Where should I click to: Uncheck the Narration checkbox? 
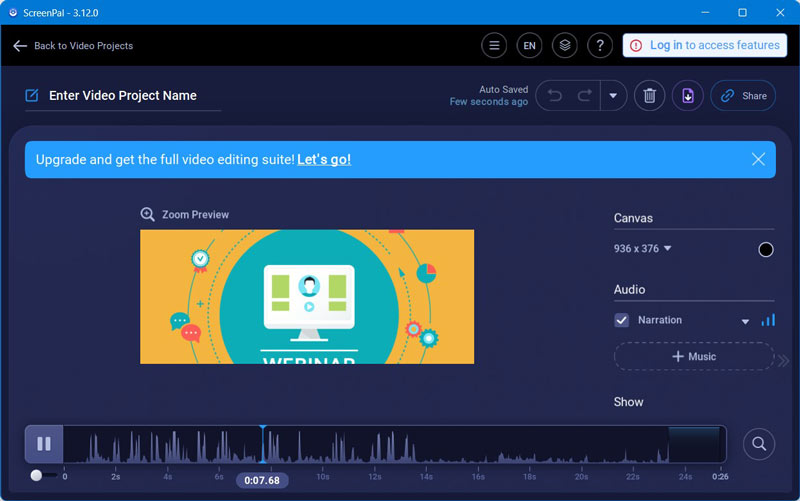(x=621, y=320)
